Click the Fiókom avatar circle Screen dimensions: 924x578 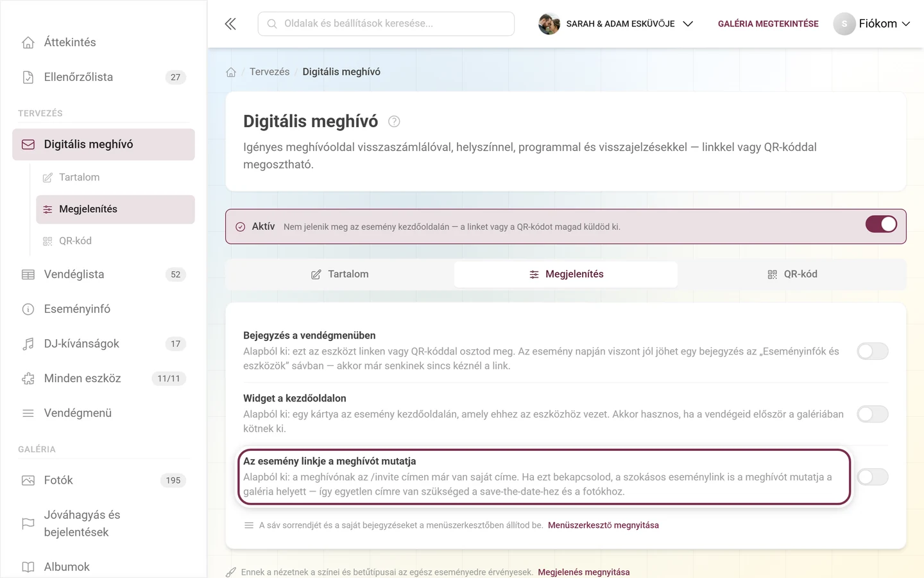click(x=844, y=24)
